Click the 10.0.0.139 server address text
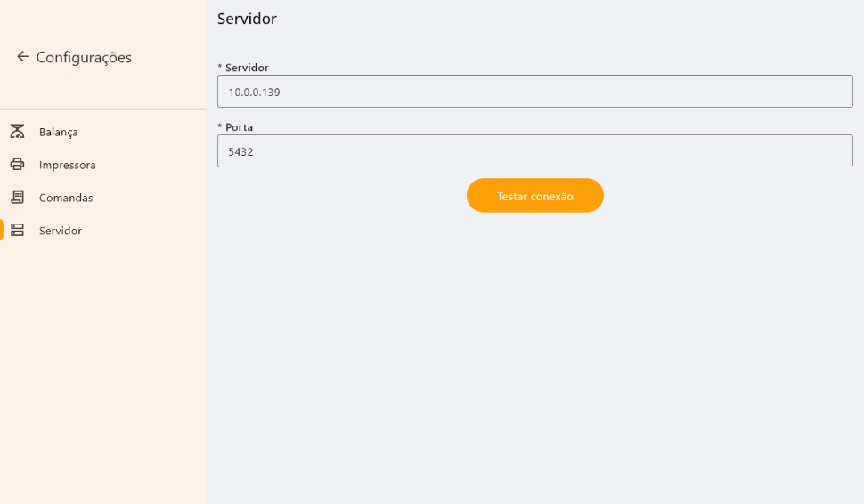This screenshot has height=504, width=864. pos(255,92)
